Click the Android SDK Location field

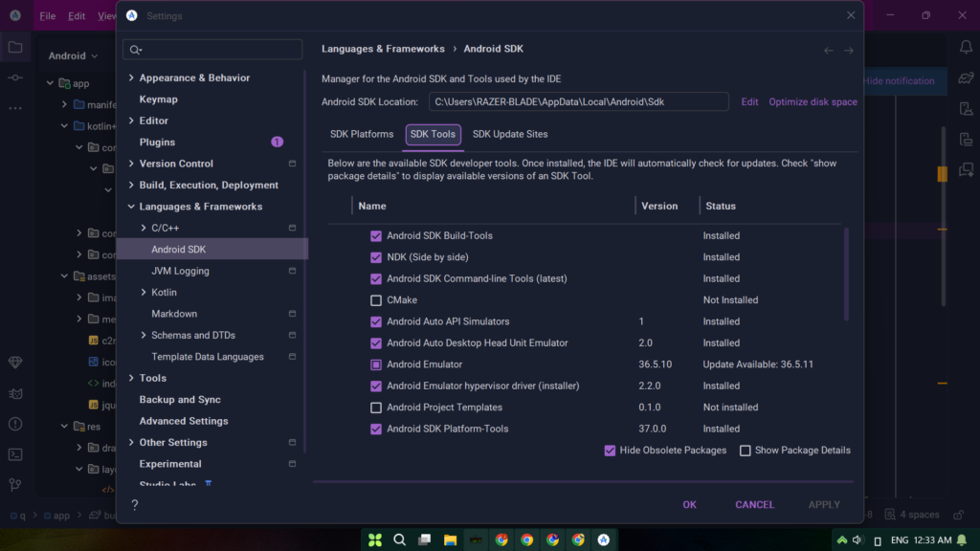tap(579, 101)
